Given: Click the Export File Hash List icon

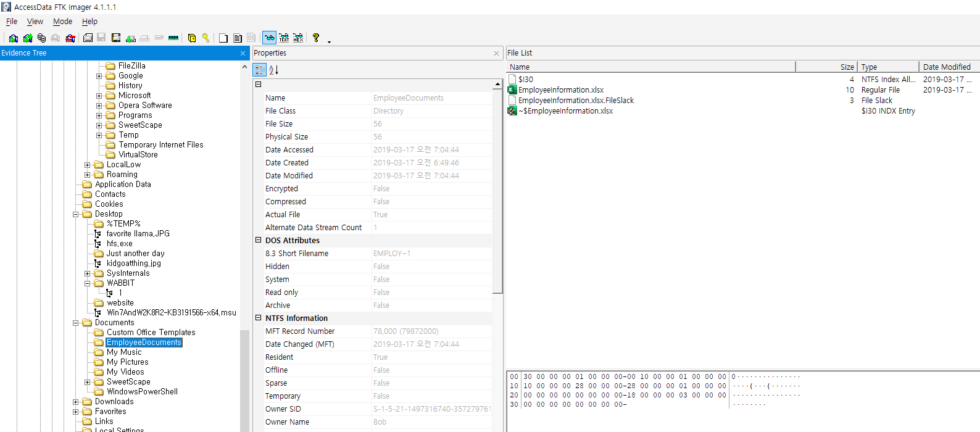Looking at the screenshot, I should point(238,38).
